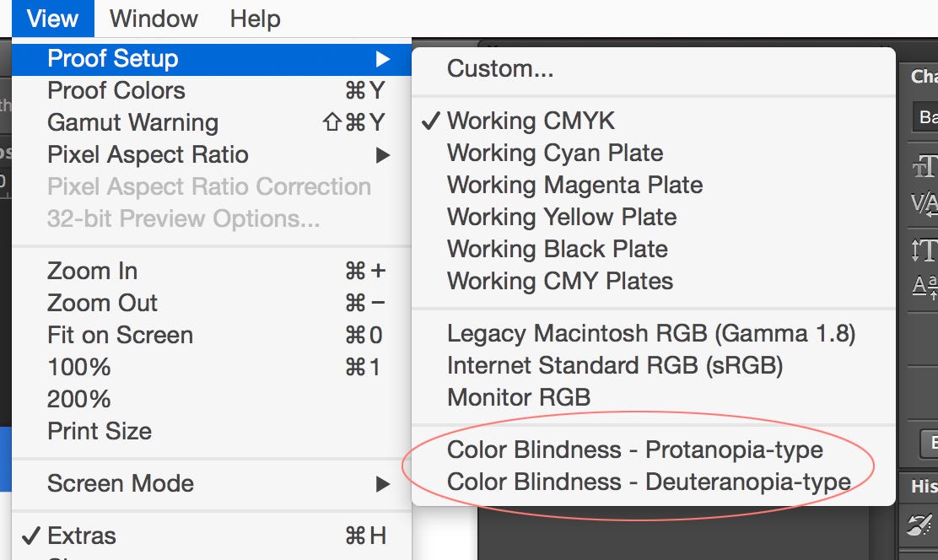
Task: Open the Proof Setup submenu arrow
Action: tap(383, 59)
